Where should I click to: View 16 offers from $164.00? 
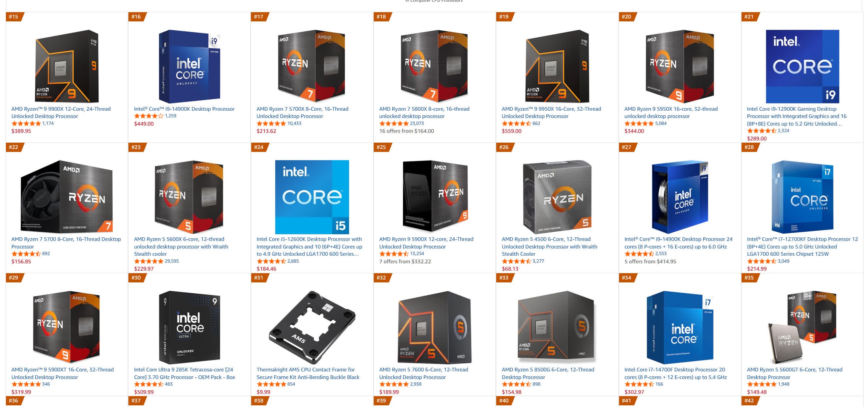[x=406, y=131]
